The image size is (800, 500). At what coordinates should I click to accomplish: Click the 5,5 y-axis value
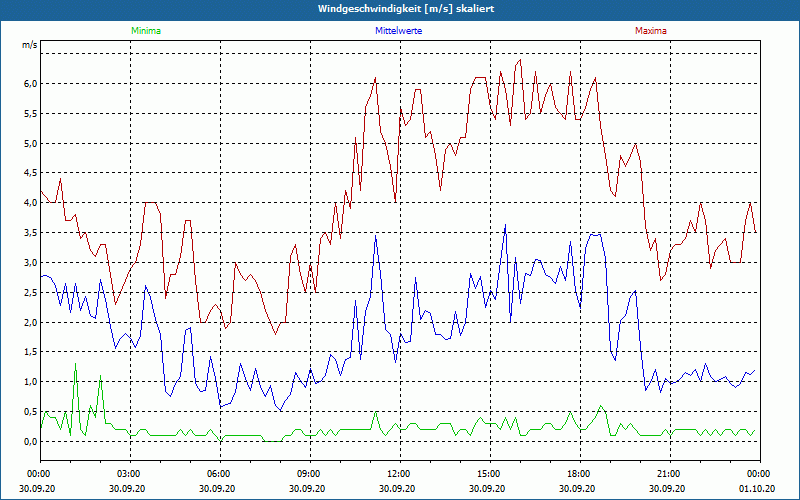[30, 114]
